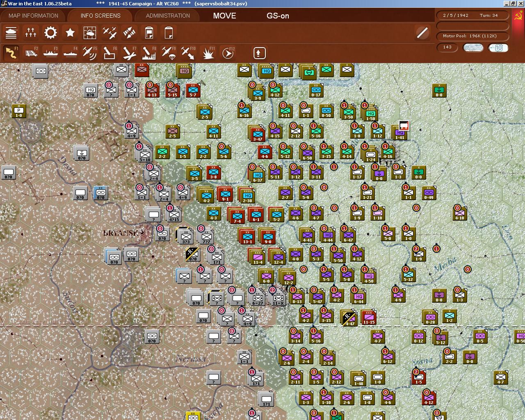
Task: Open the victory screen star icon
Action: coord(70,32)
